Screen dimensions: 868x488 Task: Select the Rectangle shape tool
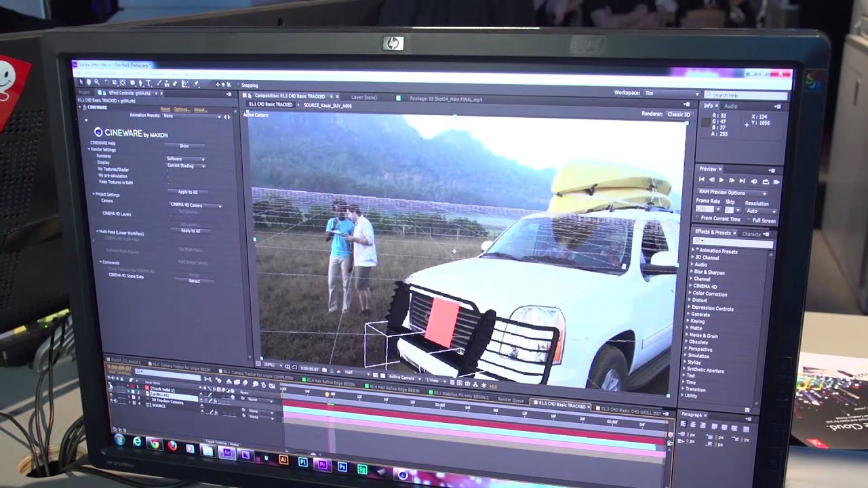click(x=132, y=83)
